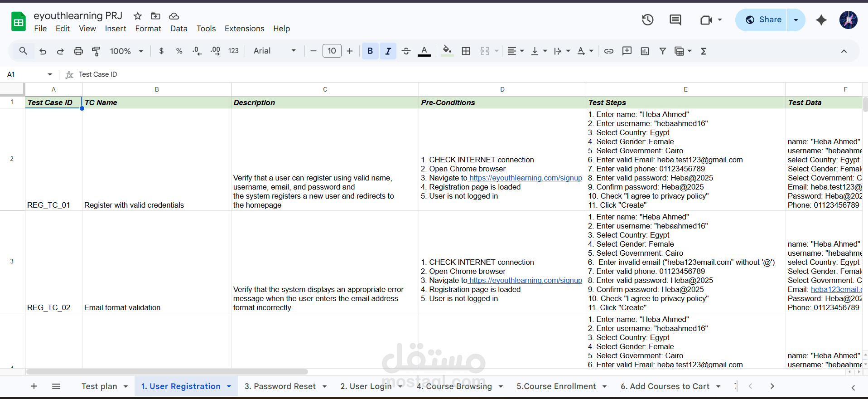This screenshot has height=399, width=868.
Task: Insert a comment from the toolbar
Action: pos(627,51)
